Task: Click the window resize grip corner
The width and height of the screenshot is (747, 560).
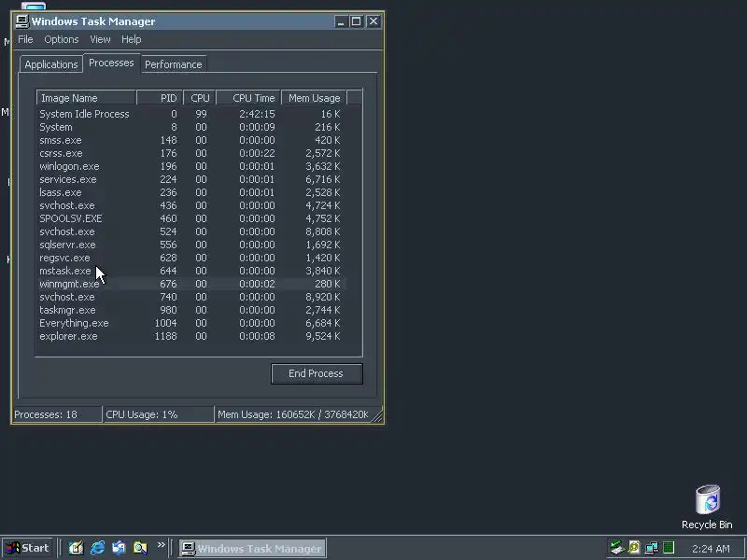Action: point(377,416)
